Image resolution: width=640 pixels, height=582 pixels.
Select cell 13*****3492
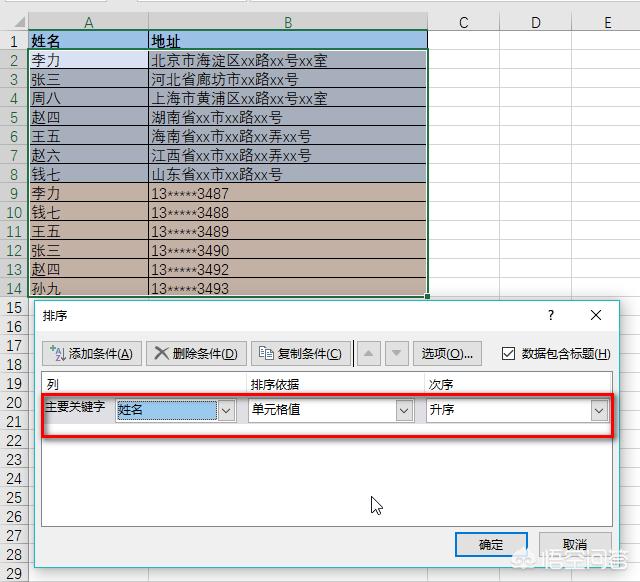(288, 269)
